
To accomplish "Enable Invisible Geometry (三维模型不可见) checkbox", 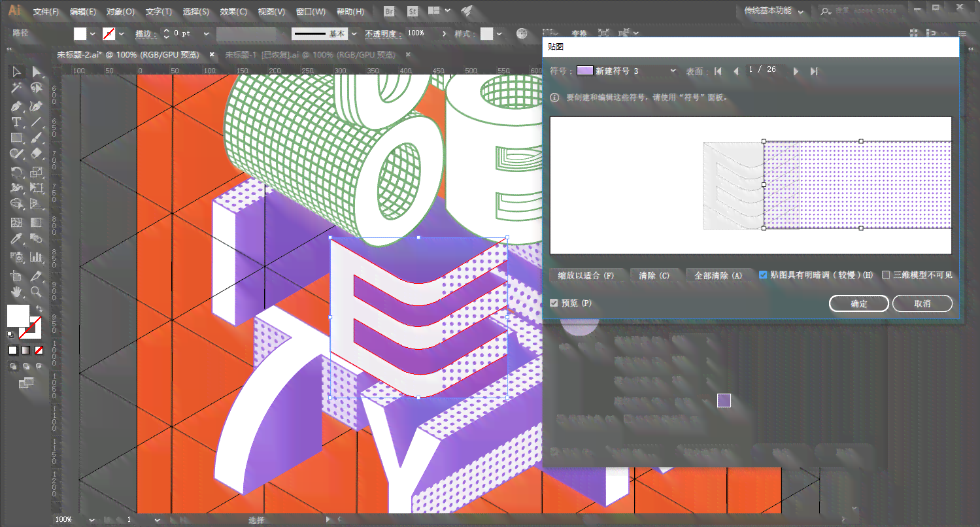I will tap(887, 275).
